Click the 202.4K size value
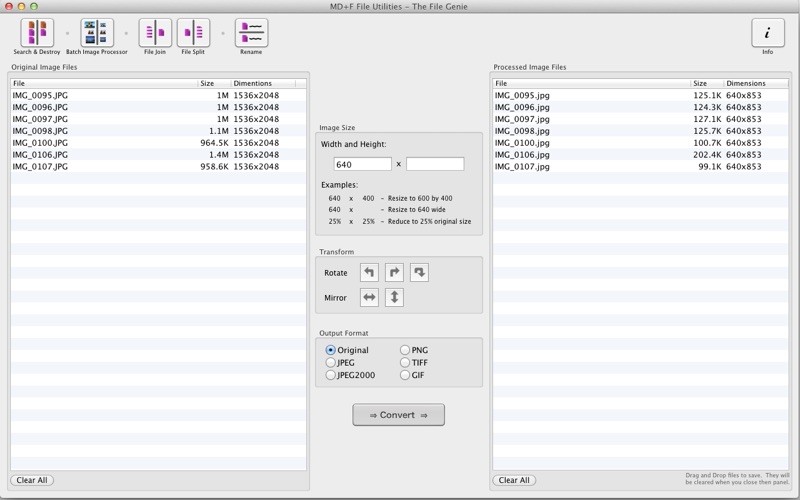The image size is (800, 500). point(707,155)
